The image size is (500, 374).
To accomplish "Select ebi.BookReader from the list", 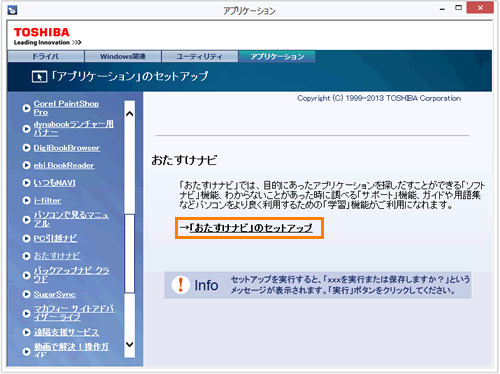I will coord(64,165).
